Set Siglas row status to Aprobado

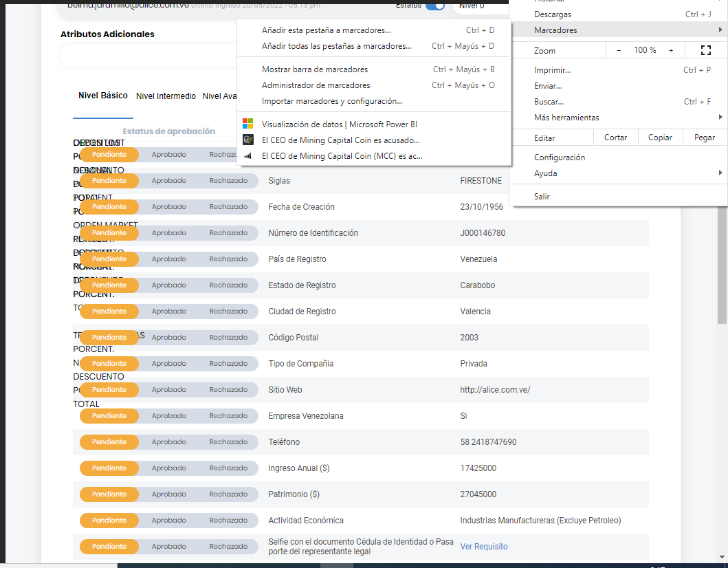(169, 181)
